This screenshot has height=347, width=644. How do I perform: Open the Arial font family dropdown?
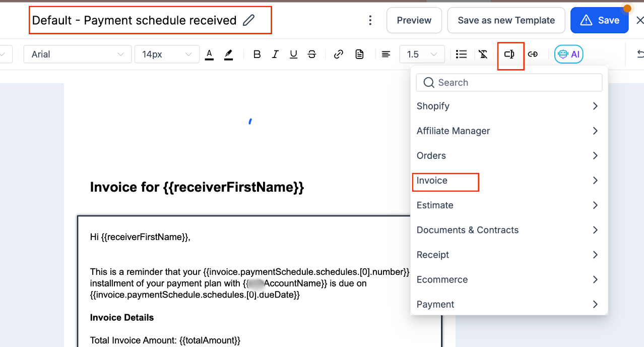click(78, 54)
